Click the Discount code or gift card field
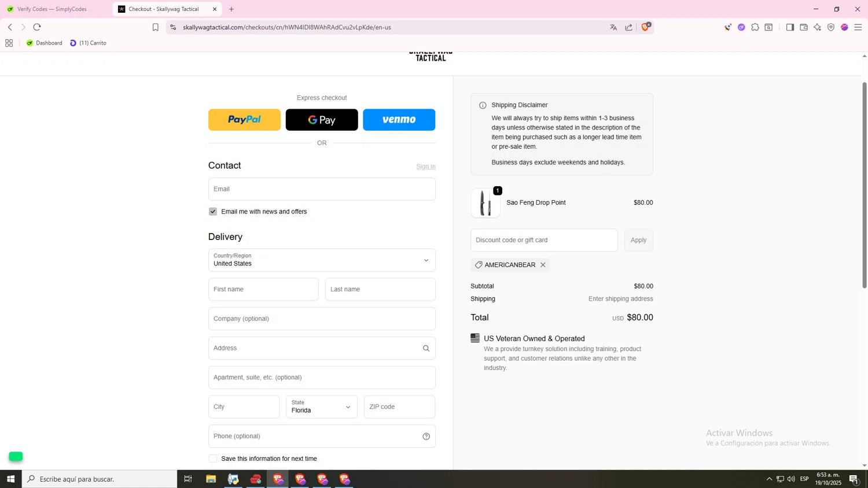This screenshot has width=868, height=488. pos(544,240)
